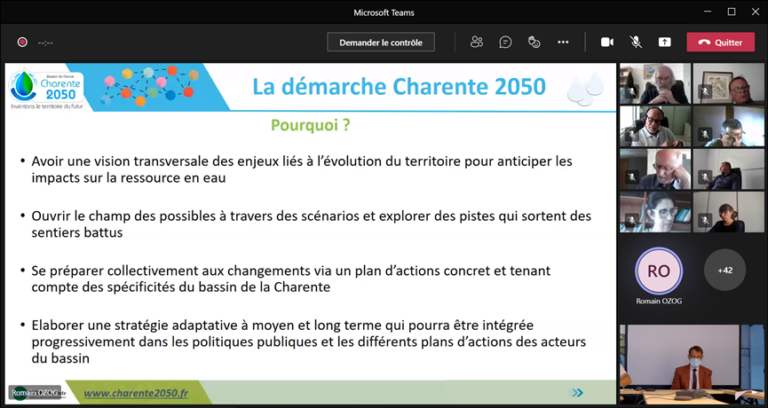
Task: Toggle the camera on or off
Action: coord(606,42)
